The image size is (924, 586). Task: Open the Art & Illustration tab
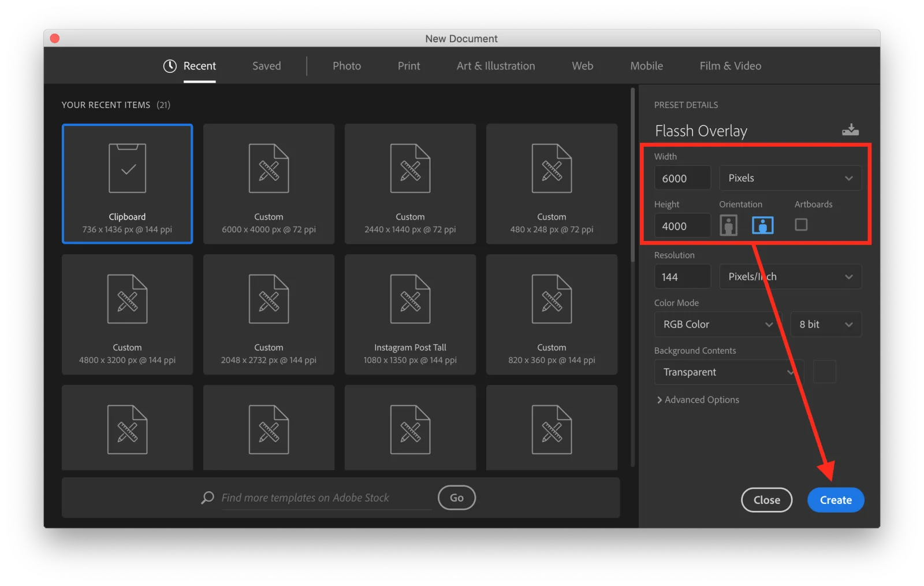point(496,66)
